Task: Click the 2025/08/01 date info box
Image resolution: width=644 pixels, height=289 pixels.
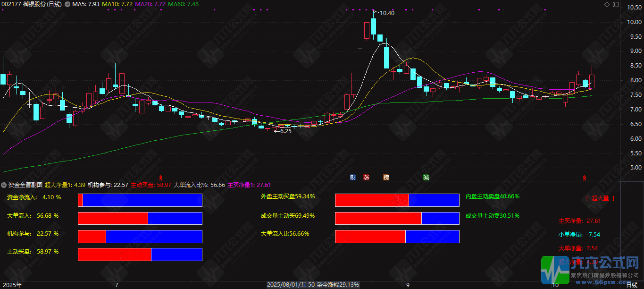Action: pyautogui.click(x=313, y=285)
